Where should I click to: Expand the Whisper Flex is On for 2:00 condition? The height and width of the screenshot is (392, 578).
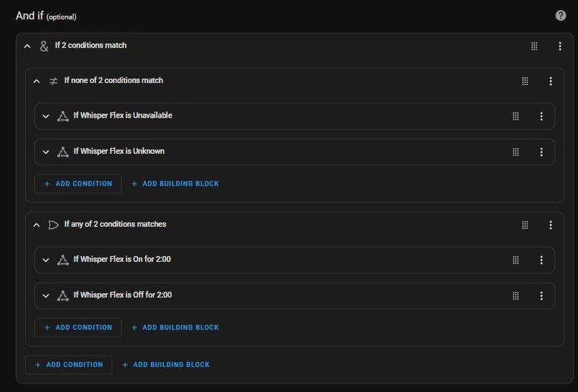(46, 260)
